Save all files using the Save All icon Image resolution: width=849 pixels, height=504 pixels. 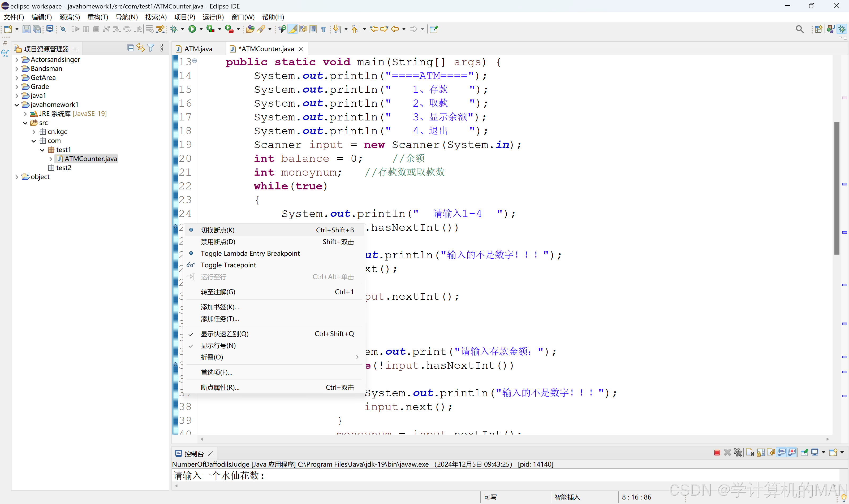(x=37, y=29)
